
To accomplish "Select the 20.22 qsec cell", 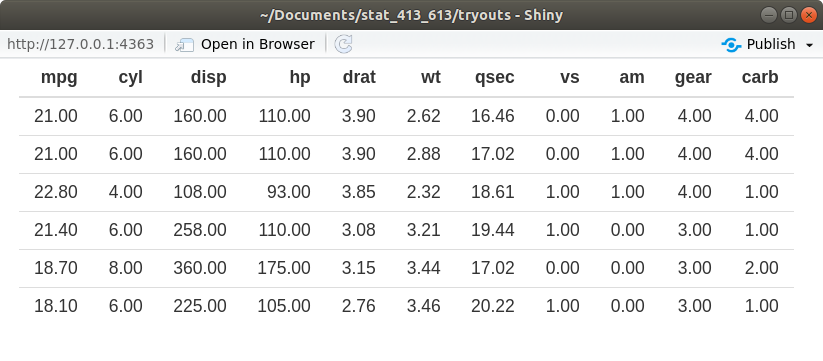I will pos(493,306).
